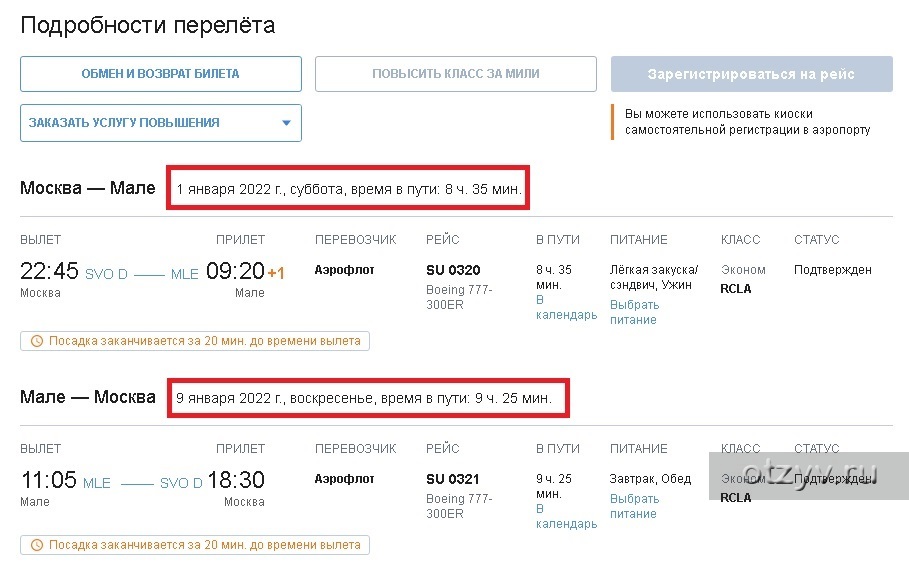Image resolution: width=909 pixels, height=567 pixels.
Task: Click the upgrade class for miles button
Action: coord(455,74)
